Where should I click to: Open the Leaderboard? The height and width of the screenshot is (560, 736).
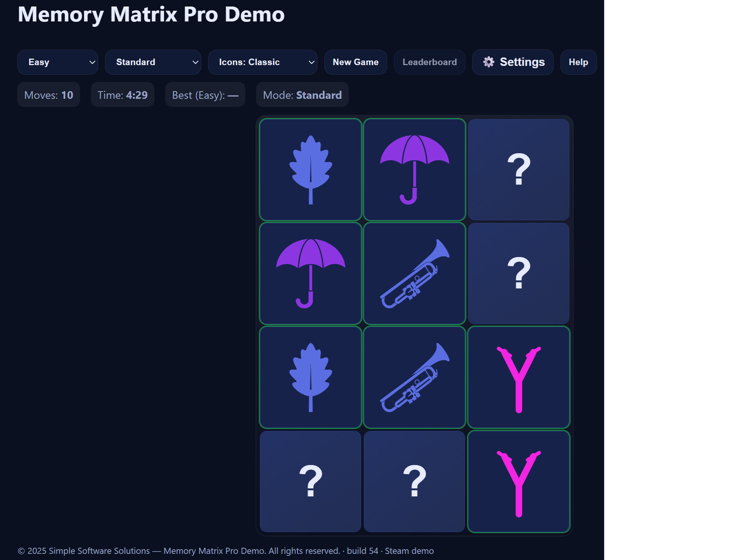[429, 62]
